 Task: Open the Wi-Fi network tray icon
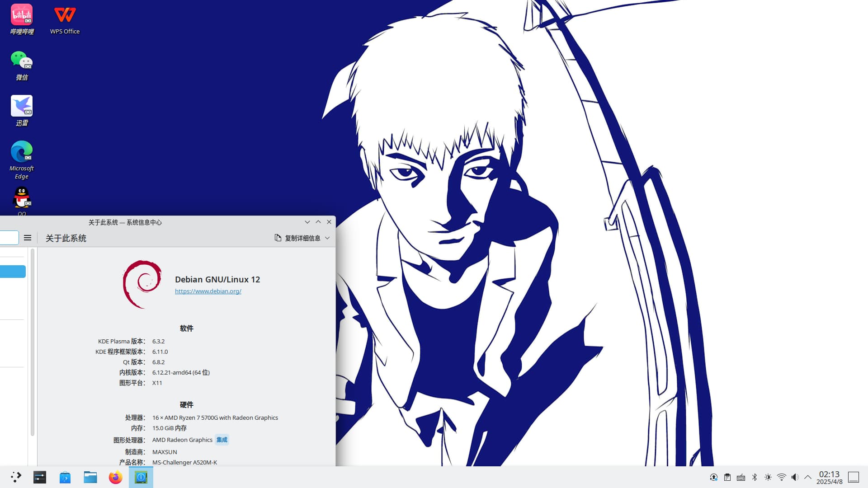[782, 477]
